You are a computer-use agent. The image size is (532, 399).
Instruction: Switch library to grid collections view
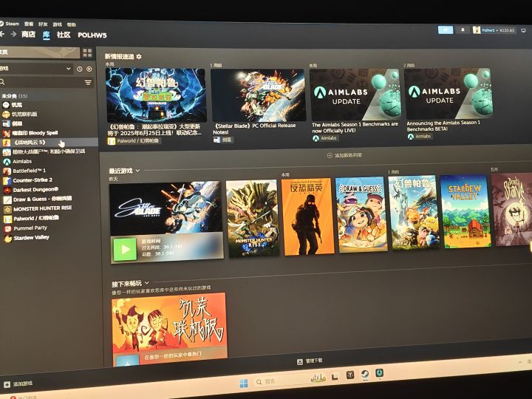87,52
